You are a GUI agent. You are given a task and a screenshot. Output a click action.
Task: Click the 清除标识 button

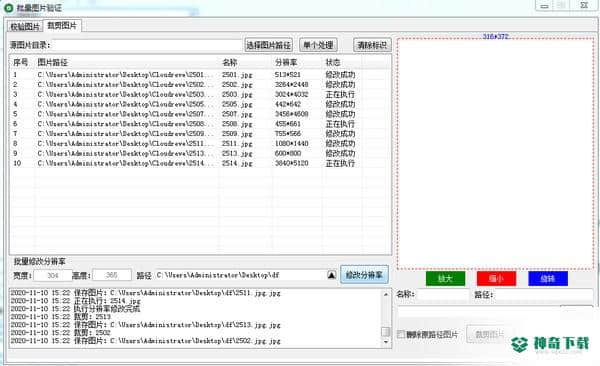click(x=372, y=45)
